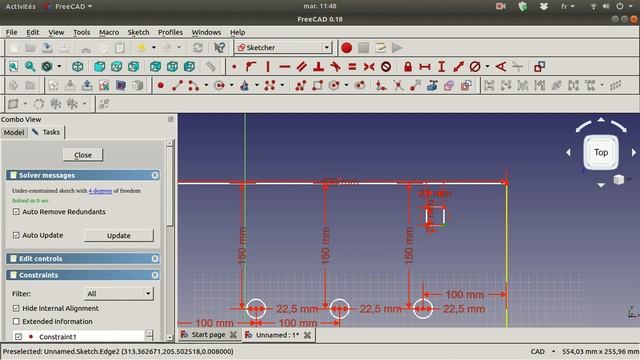The height and width of the screenshot is (360, 640).
Task: Rotate view using cube right arrow
Action: coord(633,152)
